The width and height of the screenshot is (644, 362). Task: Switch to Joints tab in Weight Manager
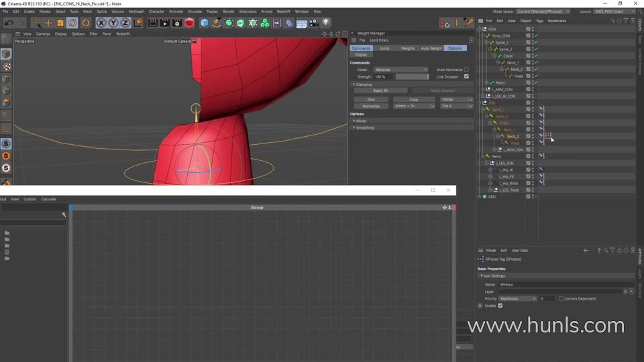[384, 48]
